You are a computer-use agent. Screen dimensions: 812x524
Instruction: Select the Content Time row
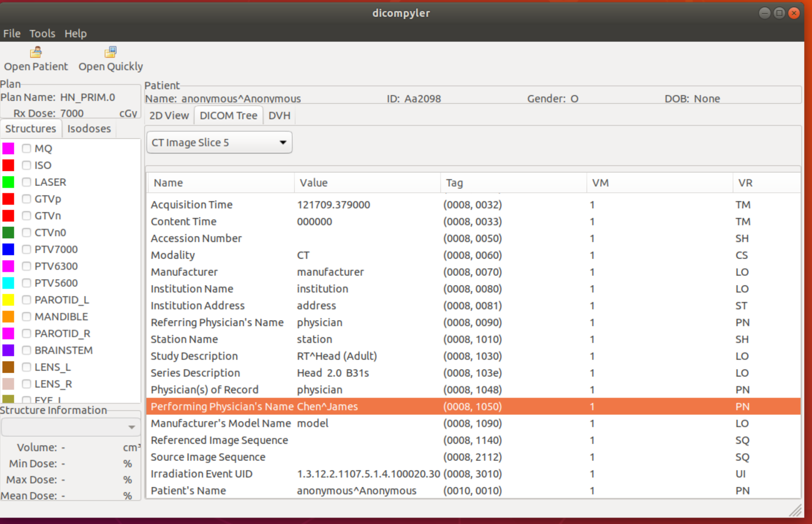[x=474, y=221]
